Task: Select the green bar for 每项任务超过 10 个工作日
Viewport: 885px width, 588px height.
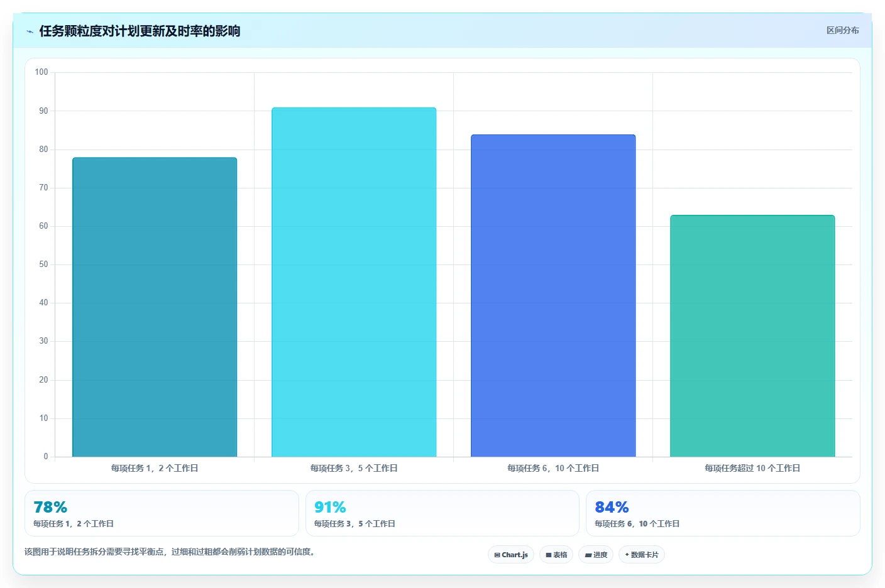Action: [x=752, y=336]
